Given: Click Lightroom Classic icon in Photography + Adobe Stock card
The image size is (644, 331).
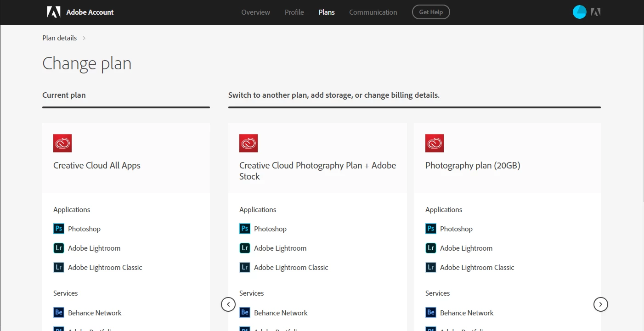Looking at the screenshot, I should coord(245,267).
